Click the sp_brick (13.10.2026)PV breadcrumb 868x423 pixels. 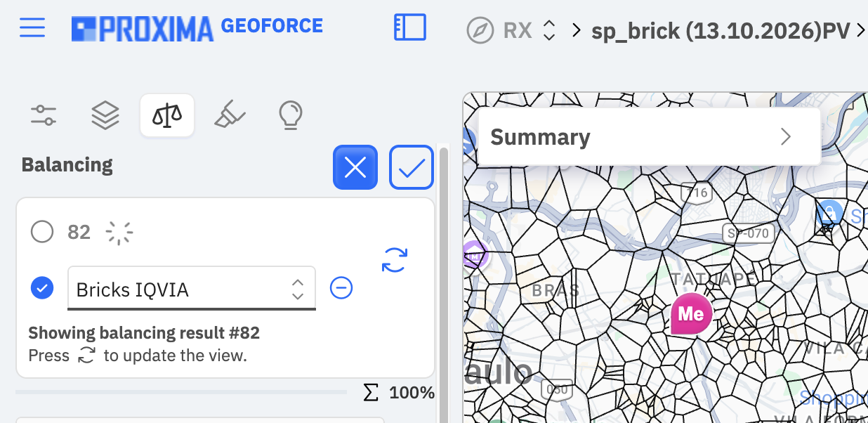(720, 30)
